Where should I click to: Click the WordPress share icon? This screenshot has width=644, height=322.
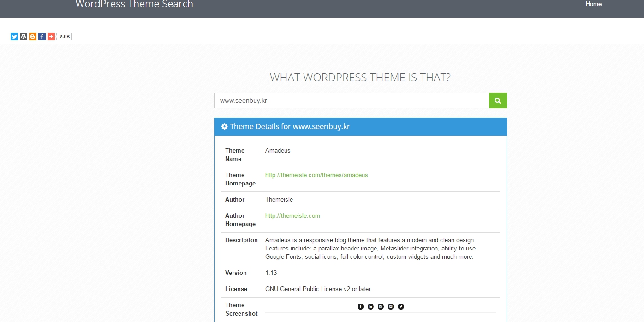(x=23, y=36)
